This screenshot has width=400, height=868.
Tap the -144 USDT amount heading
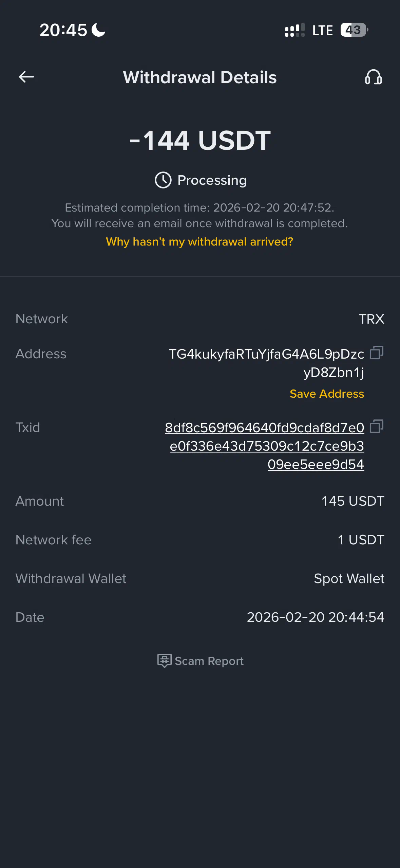coord(200,141)
